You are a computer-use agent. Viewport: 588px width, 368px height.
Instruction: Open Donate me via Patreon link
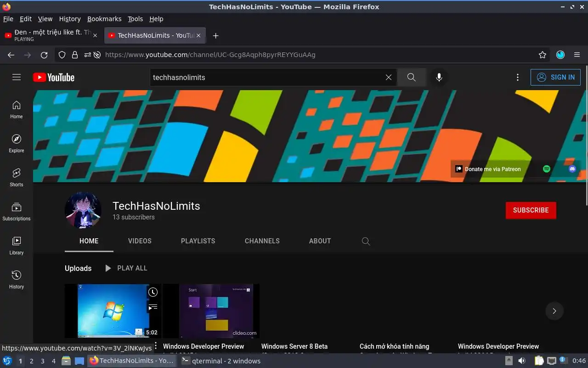tap(488, 169)
